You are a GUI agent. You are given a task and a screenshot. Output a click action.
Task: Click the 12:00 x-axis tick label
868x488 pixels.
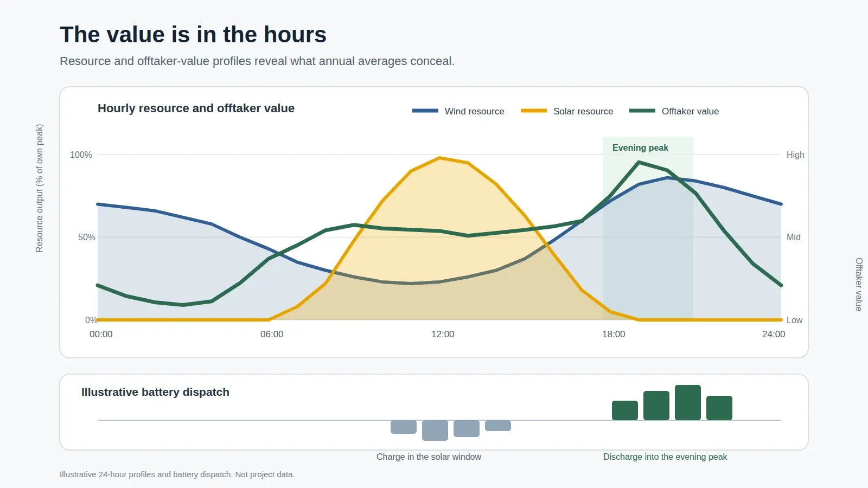(443, 335)
